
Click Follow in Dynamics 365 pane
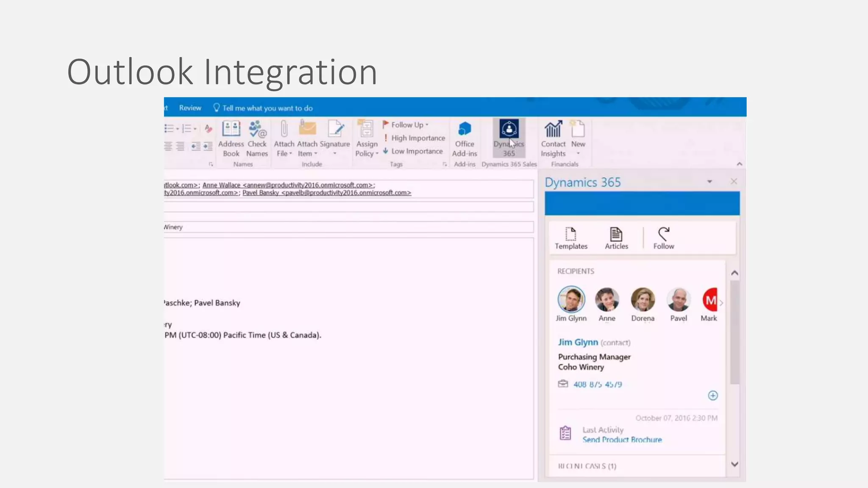tap(663, 238)
